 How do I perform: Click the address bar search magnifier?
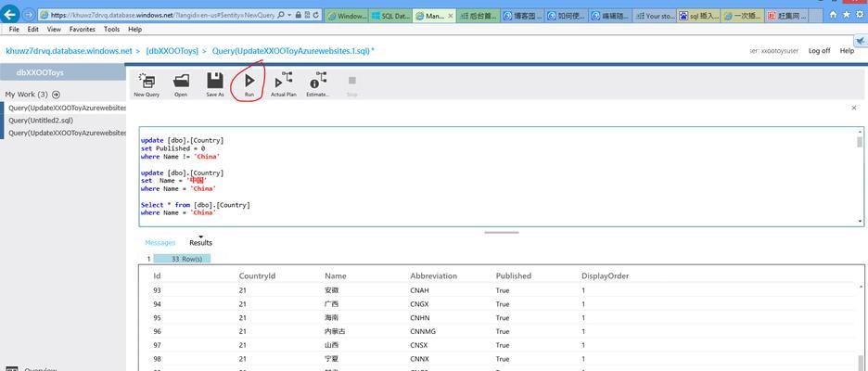(x=281, y=15)
